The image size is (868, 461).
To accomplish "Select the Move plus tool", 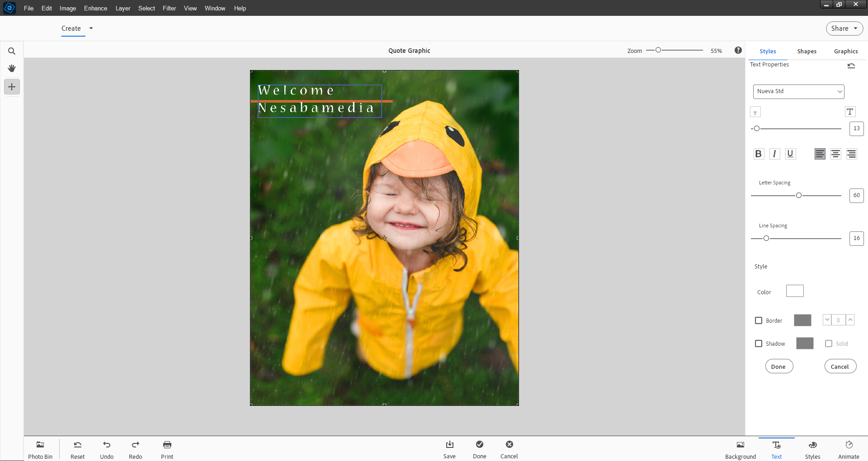I will (12, 87).
